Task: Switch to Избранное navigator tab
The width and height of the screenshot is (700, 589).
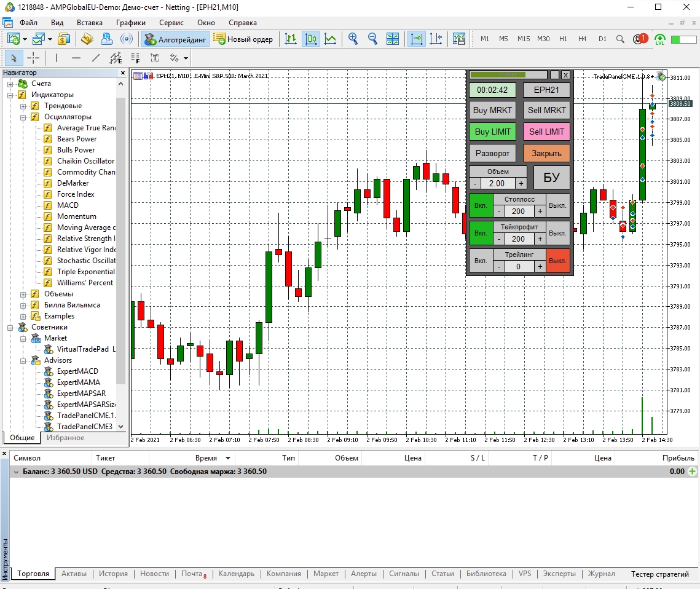Action: 66,438
